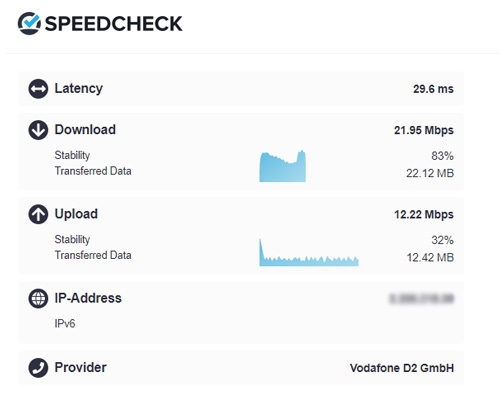The image size is (500, 394).
Task: Click the Latency double-arrow icon
Action: 38,89
